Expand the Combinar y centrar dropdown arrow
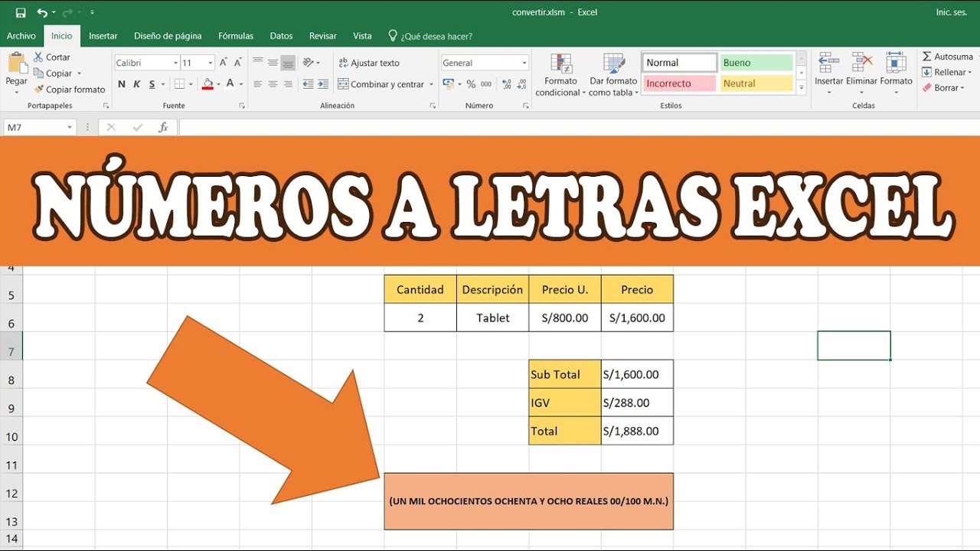 point(432,84)
